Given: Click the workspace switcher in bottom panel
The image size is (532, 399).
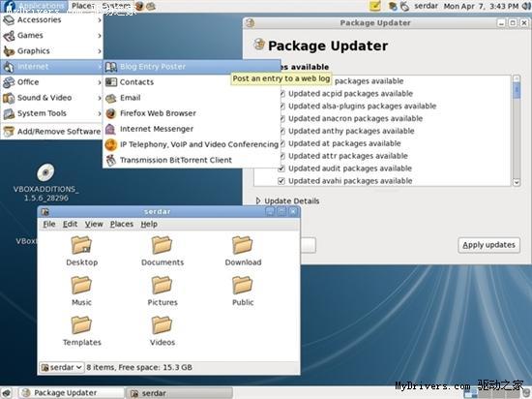Looking at the screenshot, I should point(493,393).
